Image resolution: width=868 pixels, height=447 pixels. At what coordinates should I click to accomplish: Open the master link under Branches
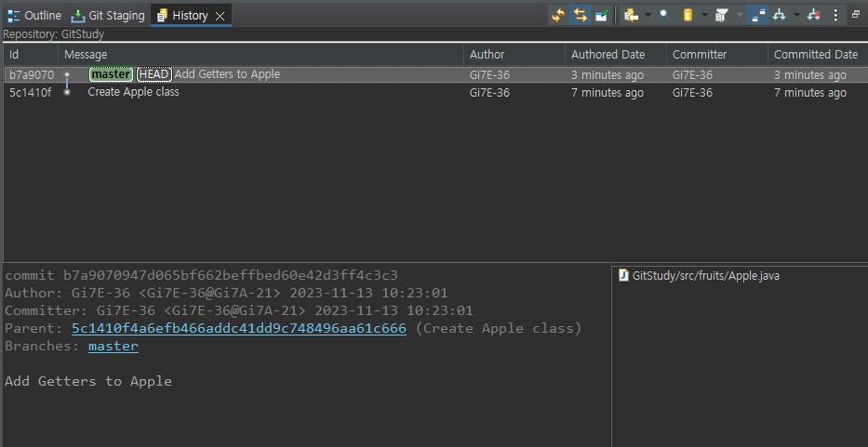[114, 347]
